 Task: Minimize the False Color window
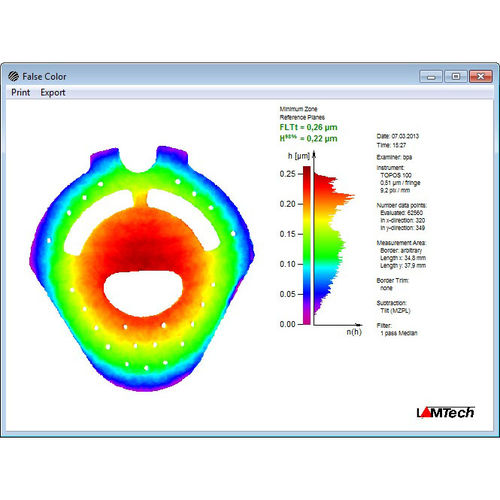click(431, 77)
